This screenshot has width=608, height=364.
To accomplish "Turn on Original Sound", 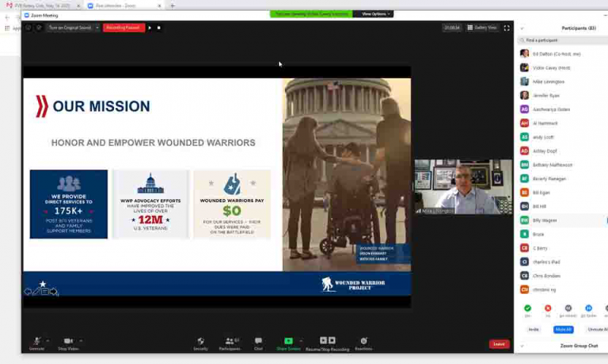I will click(70, 27).
